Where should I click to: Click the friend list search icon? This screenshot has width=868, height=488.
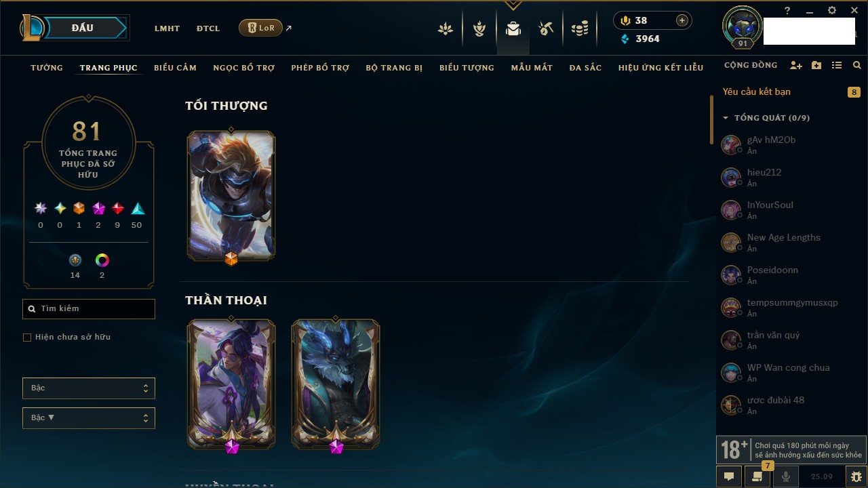pos(857,66)
